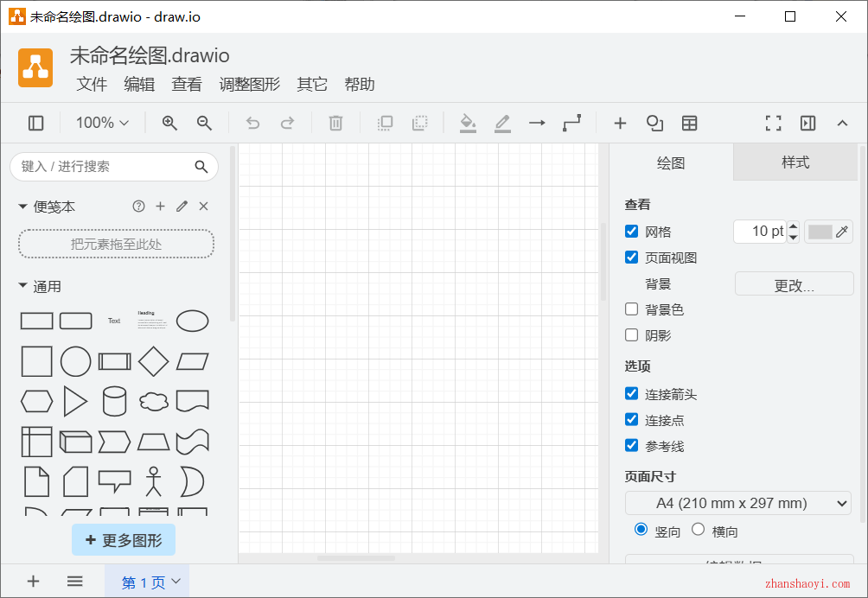Open the 调整图形 menu

pyautogui.click(x=249, y=85)
